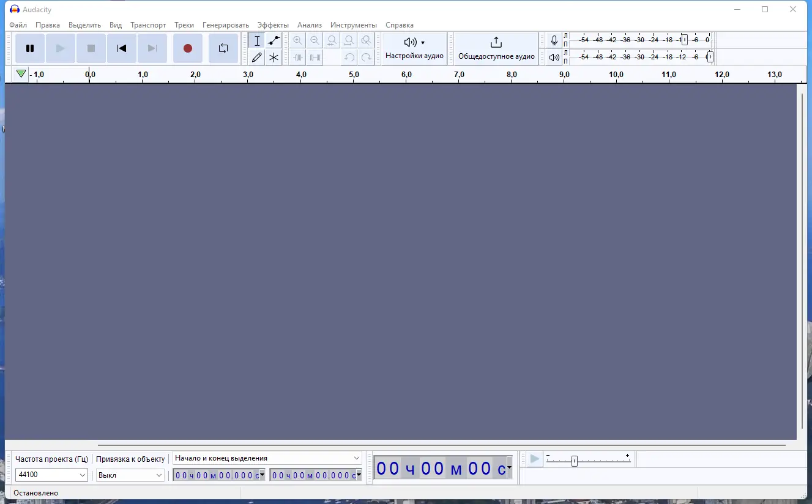This screenshot has width=812, height=504.
Task: Click Play-at-speed button
Action: pyautogui.click(x=535, y=459)
